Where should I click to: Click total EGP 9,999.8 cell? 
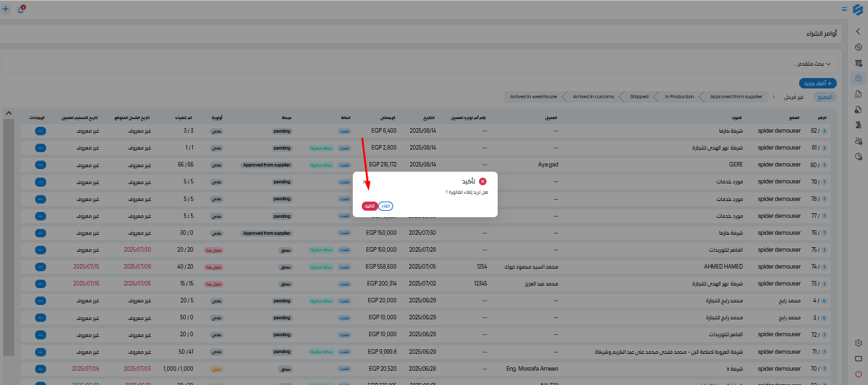[x=383, y=352]
